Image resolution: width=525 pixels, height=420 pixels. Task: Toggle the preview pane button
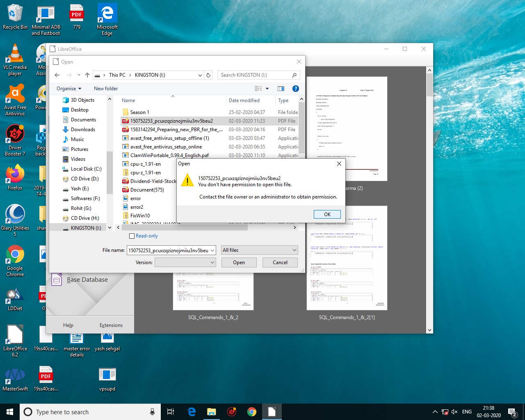pos(281,89)
